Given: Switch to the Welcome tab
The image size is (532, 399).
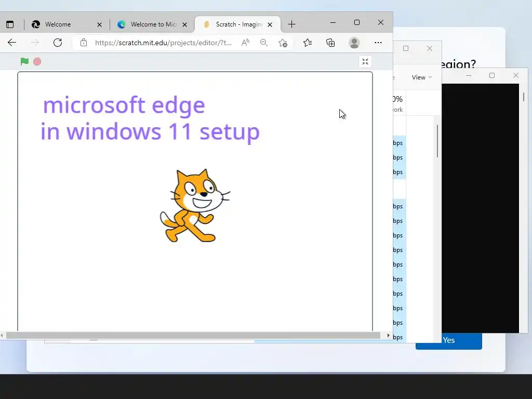Looking at the screenshot, I should [x=66, y=24].
